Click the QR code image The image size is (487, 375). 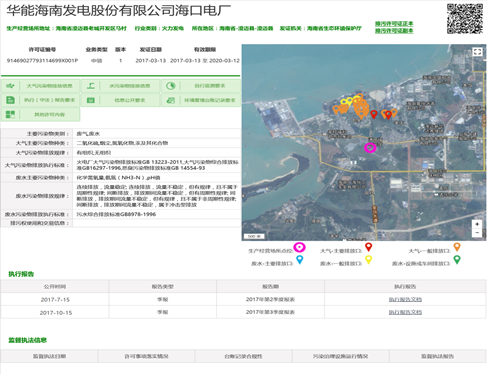(465, 19)
